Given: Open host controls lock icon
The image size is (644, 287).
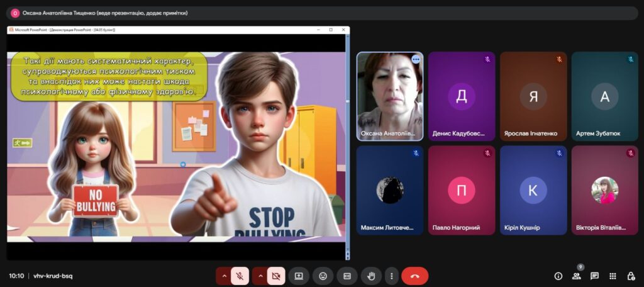Looking at the screenshot, I should pos(631,276).
